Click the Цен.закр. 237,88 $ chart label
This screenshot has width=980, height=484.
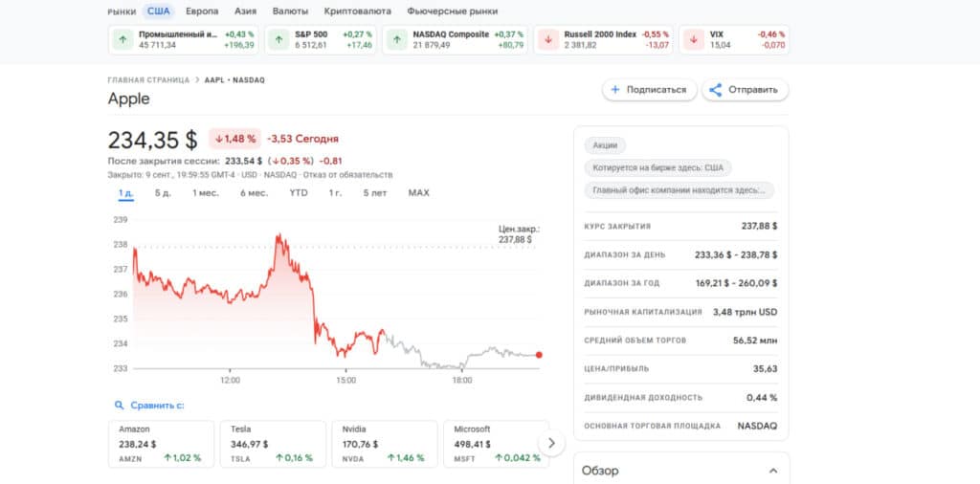[x=519, y=234]
